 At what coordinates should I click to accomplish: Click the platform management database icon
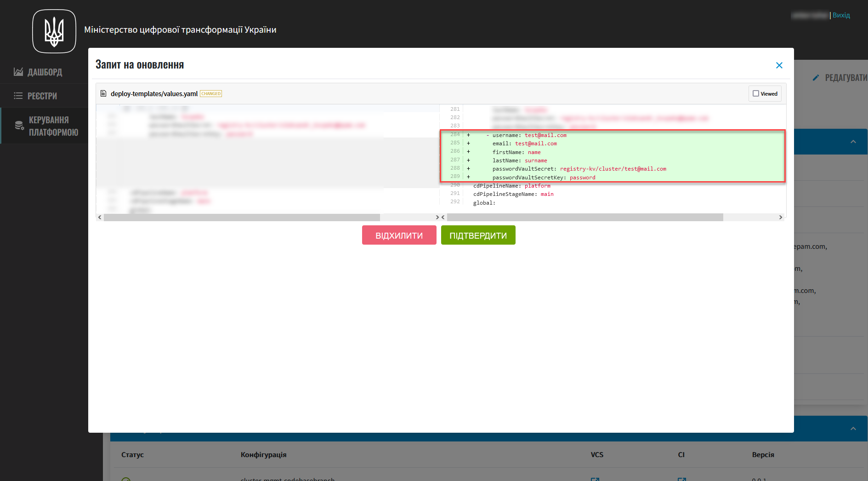(x=19, y=126)
